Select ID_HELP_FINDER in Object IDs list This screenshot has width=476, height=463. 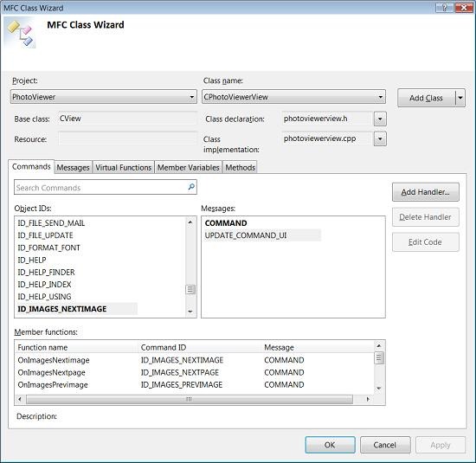(46, 272)
